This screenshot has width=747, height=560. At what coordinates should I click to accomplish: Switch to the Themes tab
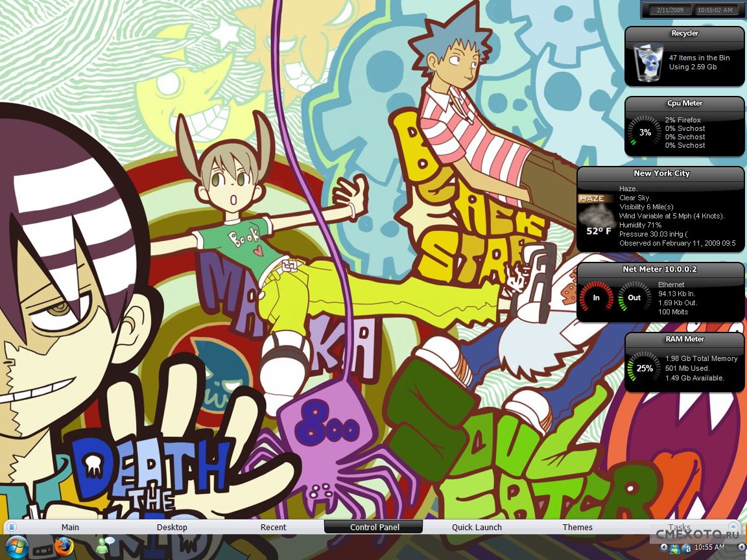point(577,527)
